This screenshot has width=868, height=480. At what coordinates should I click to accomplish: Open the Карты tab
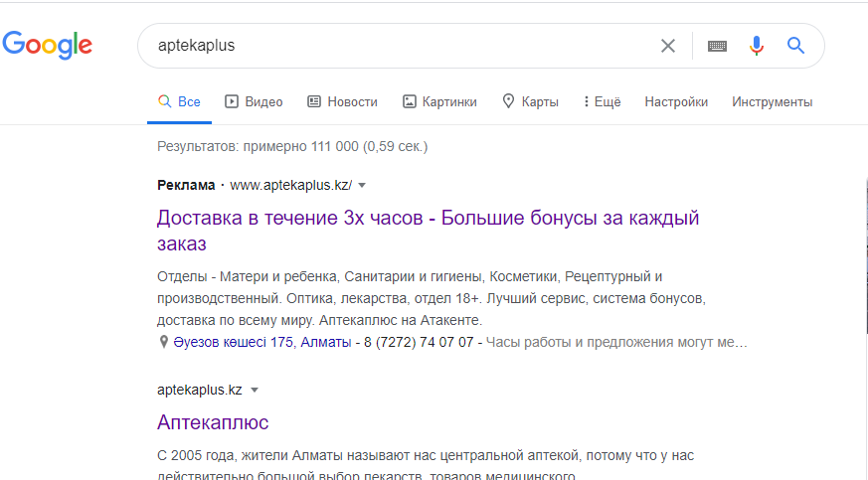(x=530, y=101)
